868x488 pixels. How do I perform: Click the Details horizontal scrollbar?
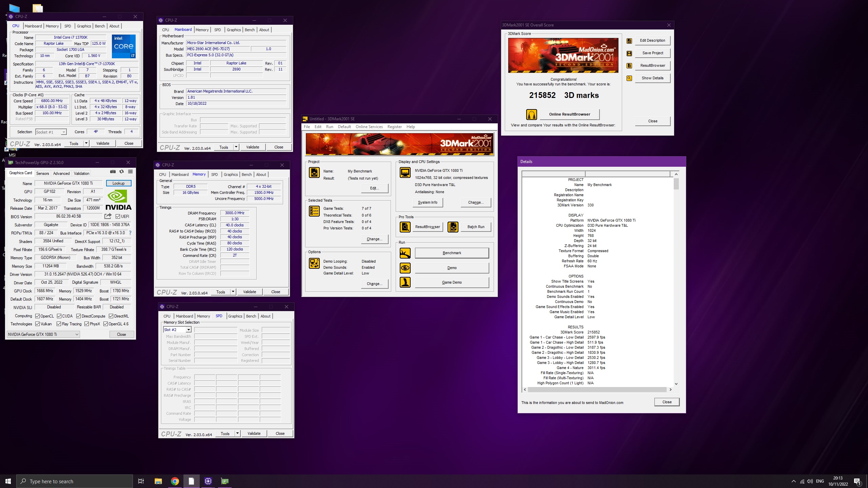(598, 390)
